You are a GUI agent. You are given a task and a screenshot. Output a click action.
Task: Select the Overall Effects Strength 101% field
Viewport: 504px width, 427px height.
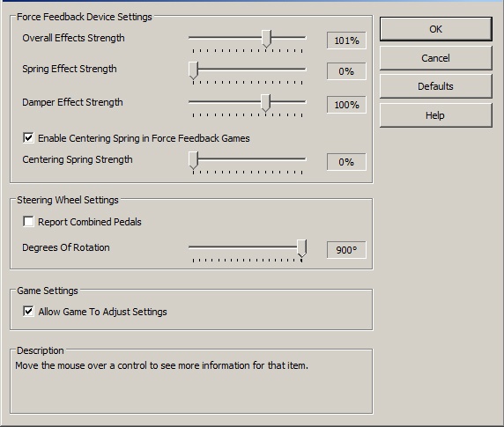coord(346,40)
